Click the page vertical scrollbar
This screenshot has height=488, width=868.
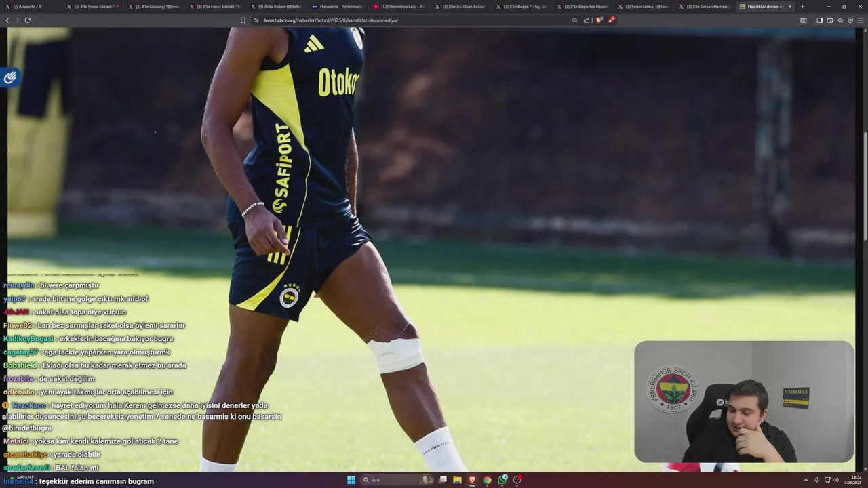tap(865, 186)
